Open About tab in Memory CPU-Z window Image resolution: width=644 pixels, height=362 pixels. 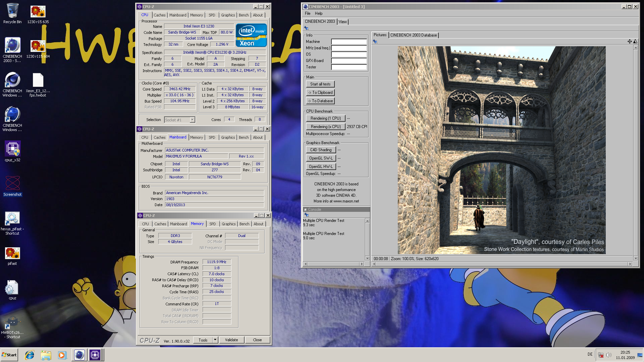pyautogui.click(x=259, y=224)
